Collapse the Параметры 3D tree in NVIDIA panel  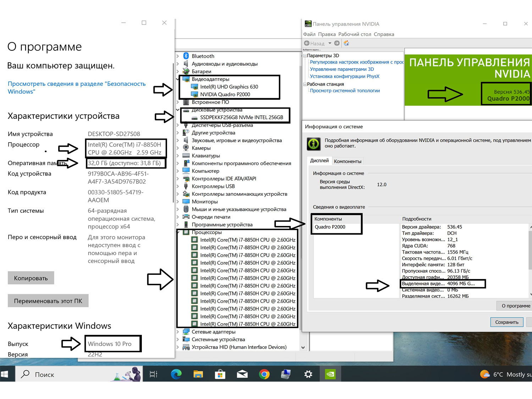point(305,56)
